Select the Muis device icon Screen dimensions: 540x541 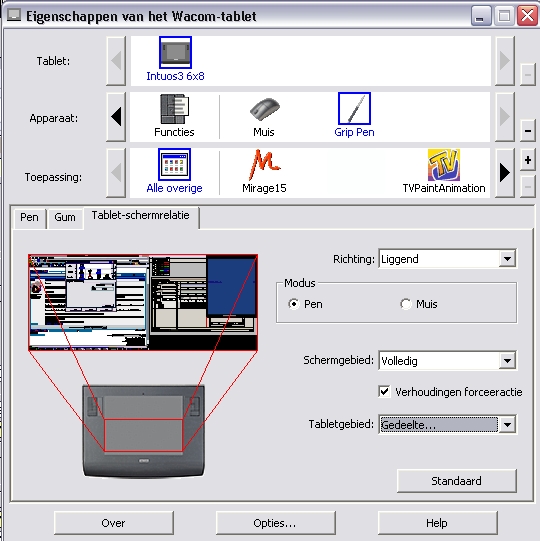(x=264, y=110)
